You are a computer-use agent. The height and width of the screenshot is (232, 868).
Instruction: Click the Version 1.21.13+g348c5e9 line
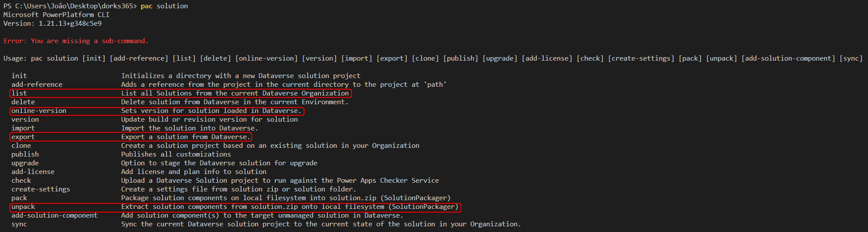[52, 24]
